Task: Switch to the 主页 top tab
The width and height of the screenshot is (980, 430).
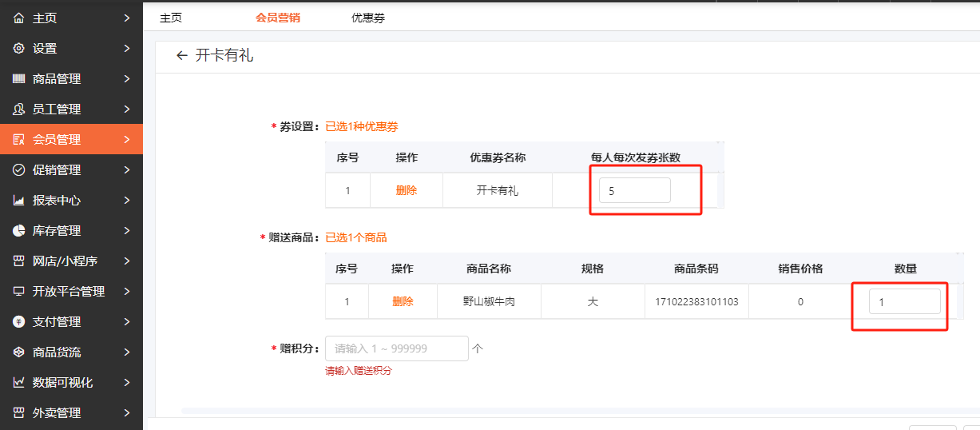Action: pyautogui.click(x=171, y=18)
